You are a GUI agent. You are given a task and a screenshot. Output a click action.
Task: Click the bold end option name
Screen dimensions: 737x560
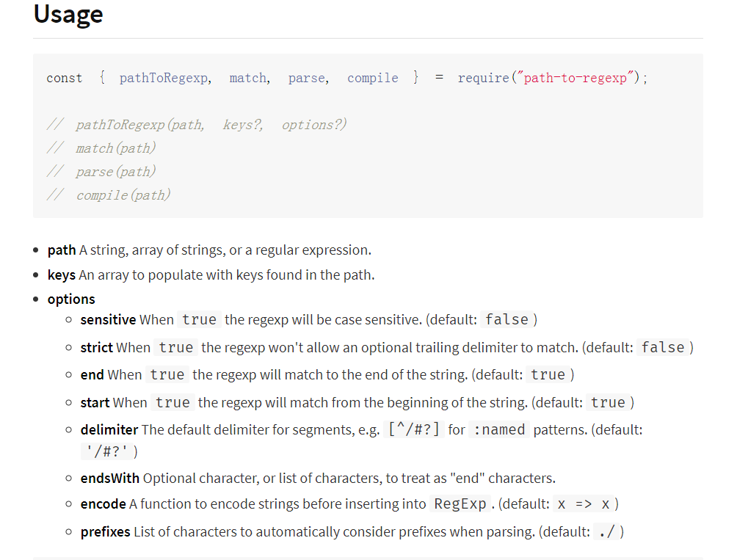(92, 375)
